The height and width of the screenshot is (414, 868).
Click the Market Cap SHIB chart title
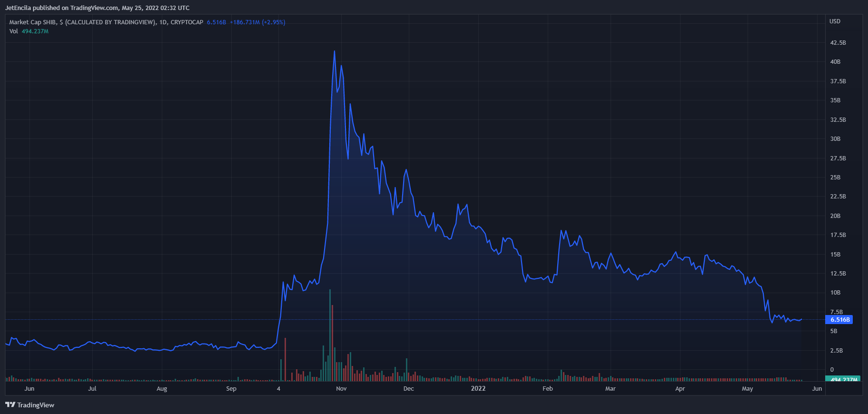pyautogui.click(x=106, y=22)
